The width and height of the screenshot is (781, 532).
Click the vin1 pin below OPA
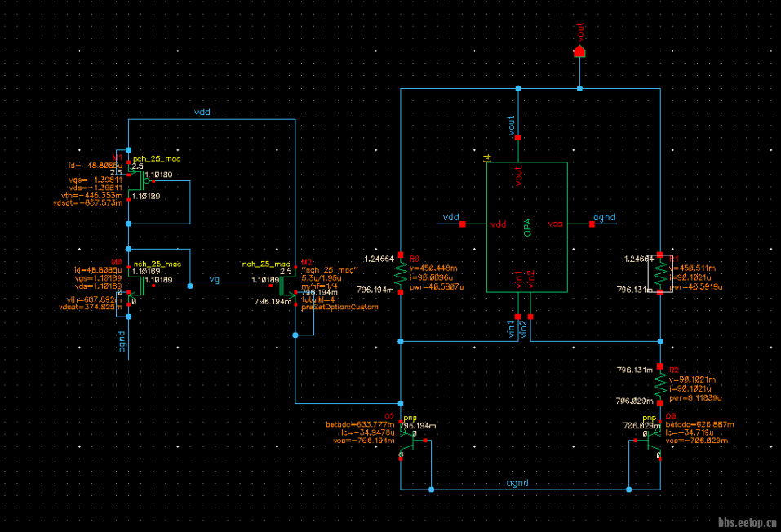(x=517, y=316)
